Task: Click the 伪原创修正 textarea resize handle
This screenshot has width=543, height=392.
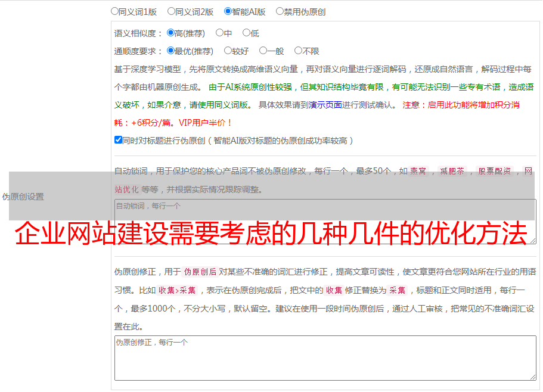Action: 533,377
